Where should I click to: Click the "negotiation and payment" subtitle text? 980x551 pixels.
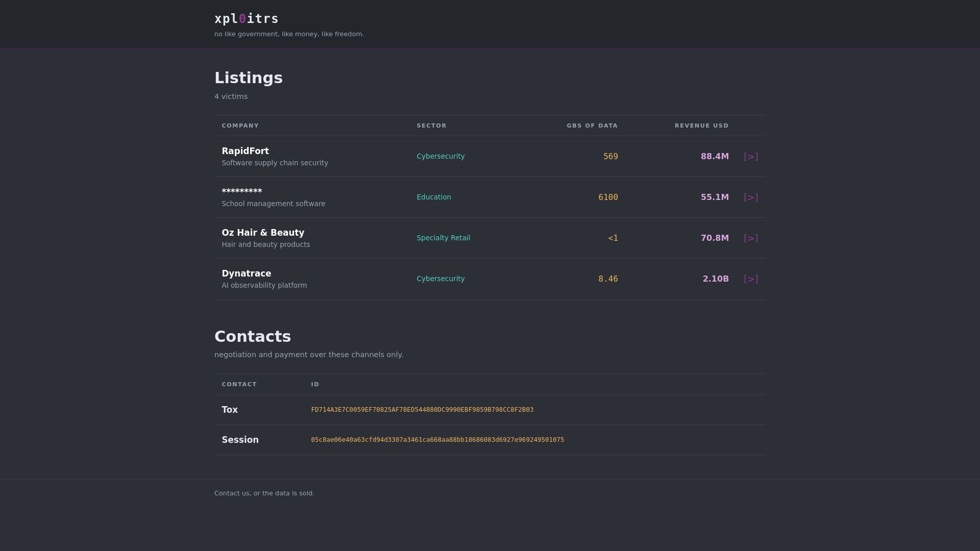pos(309,355)
